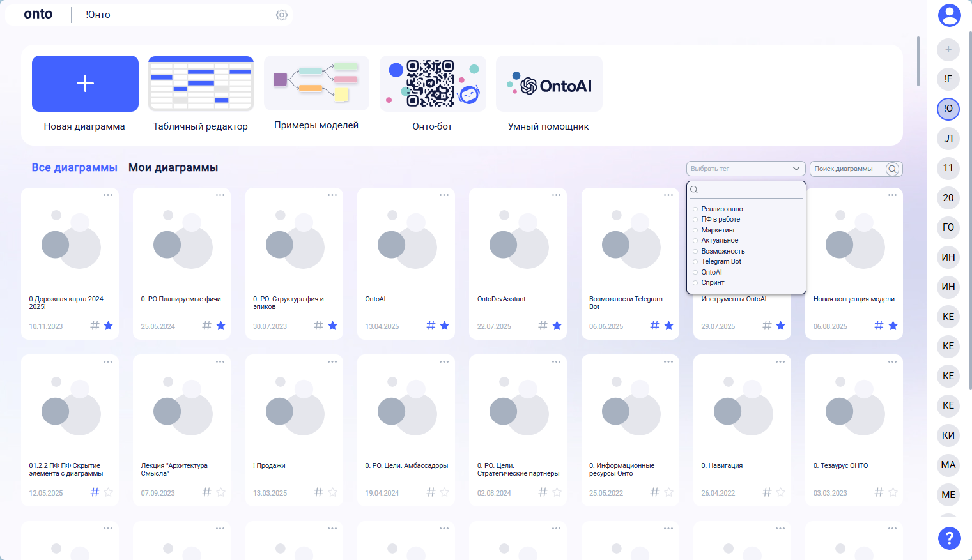
Task: Open three-dot menu on OntoDevAsstant card
Action: [556, 195]
